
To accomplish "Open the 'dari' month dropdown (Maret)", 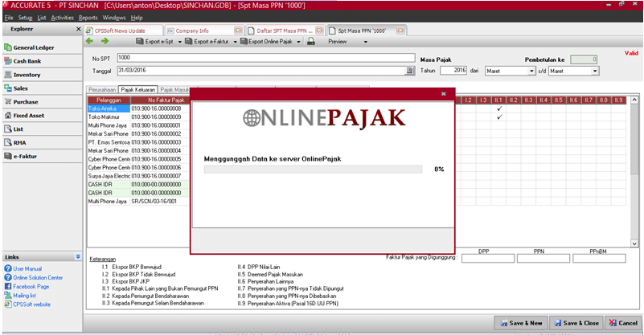I will pyautogui.click(x=531, y=71).
